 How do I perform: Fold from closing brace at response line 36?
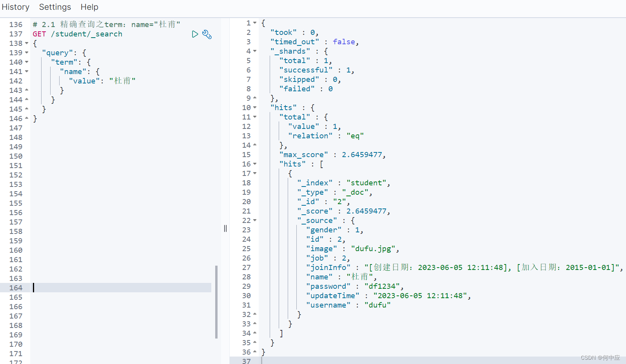(x=255, y=352)
